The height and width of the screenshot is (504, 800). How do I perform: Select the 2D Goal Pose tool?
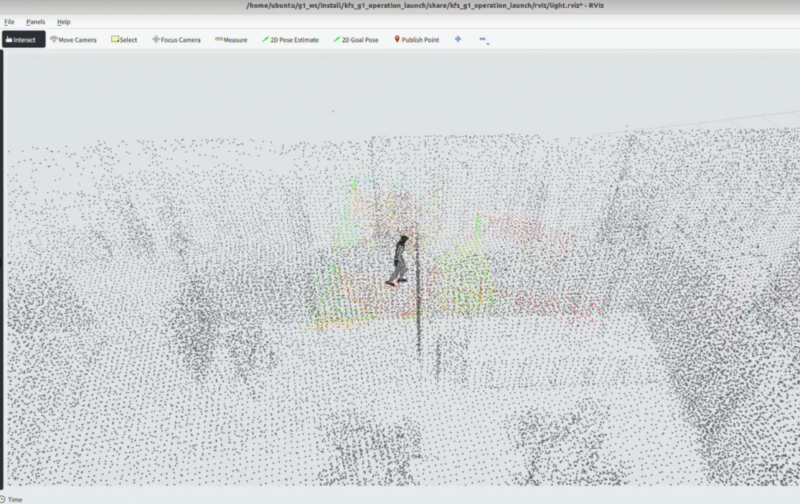[x=356, y=39]
